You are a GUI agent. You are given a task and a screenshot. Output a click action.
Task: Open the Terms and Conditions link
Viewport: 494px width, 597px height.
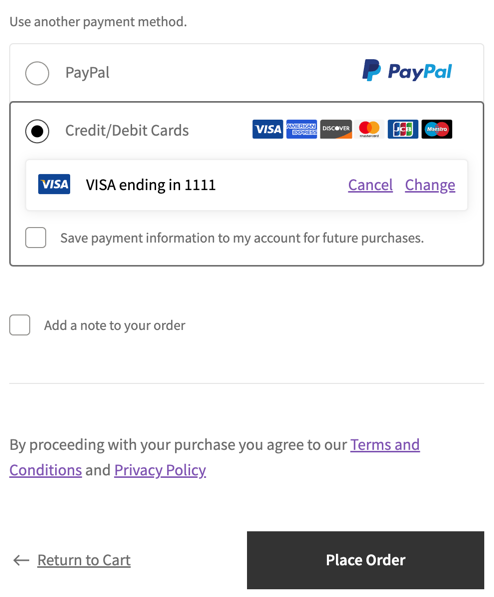pos(385,445)
